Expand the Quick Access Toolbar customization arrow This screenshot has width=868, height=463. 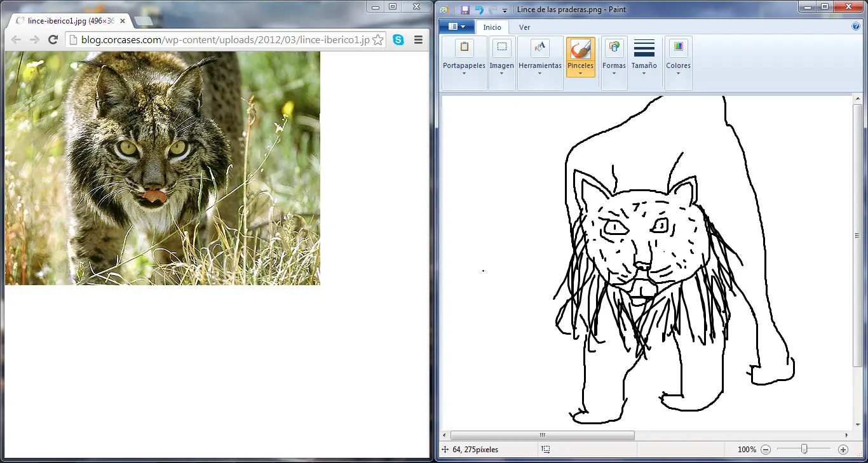tap(505, 9)
